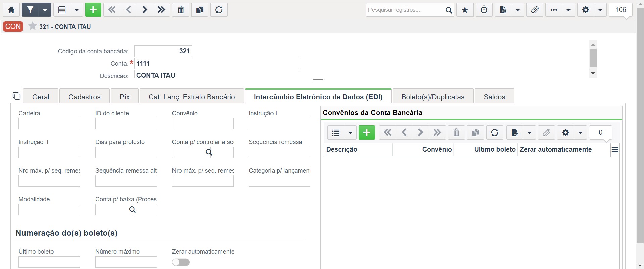The height and width of the screenshot is (269, 644).
Task: Expand the filter dropdown arrow
Action: (x=45, y=10)
